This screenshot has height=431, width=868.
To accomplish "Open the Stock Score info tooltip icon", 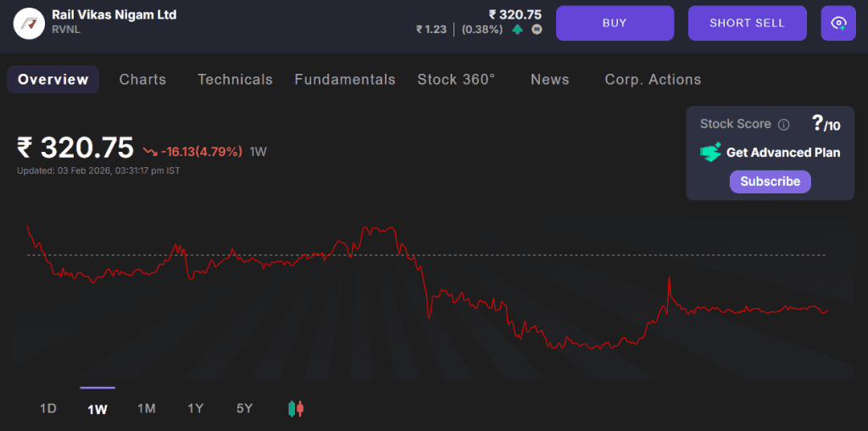I will 784,125.
